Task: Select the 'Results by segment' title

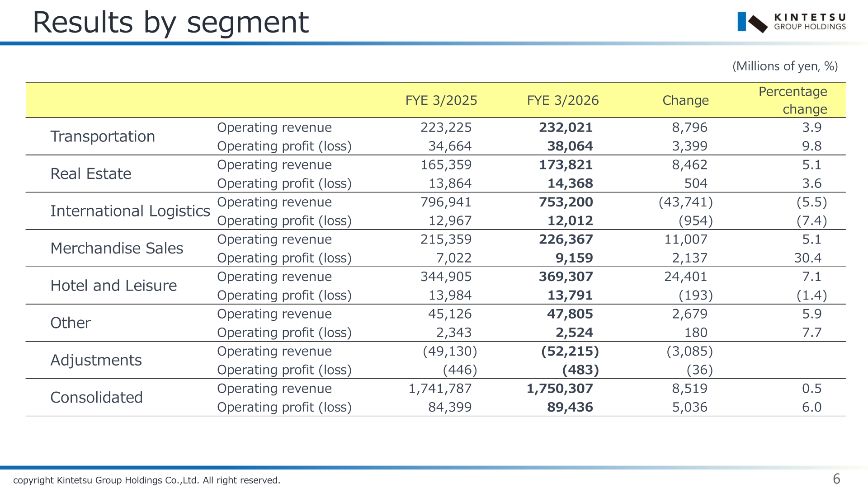Action: point(171,23)
